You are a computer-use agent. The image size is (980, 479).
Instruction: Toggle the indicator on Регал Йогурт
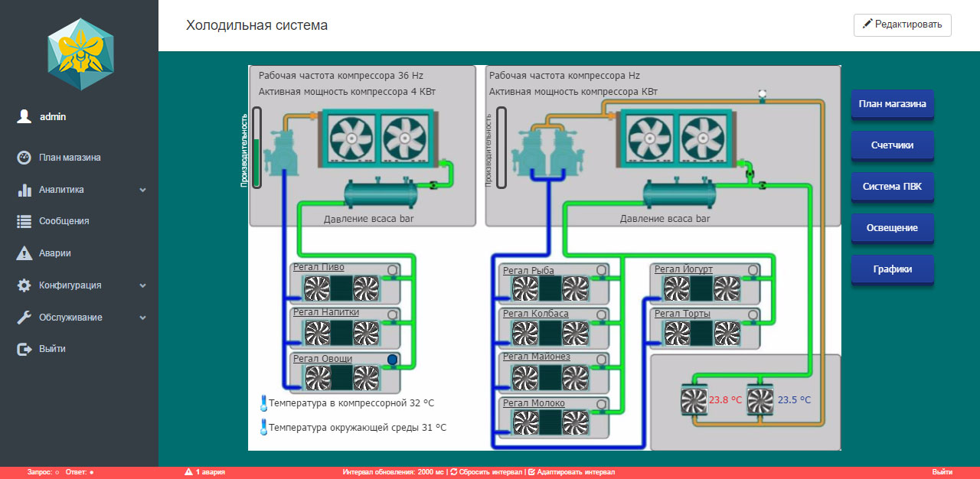(753, 269)
